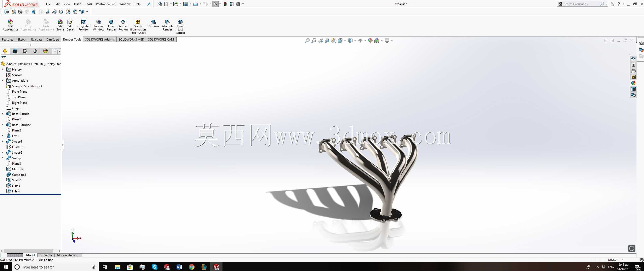Select Combine8 in feature tree

click(x=19, y=175)
